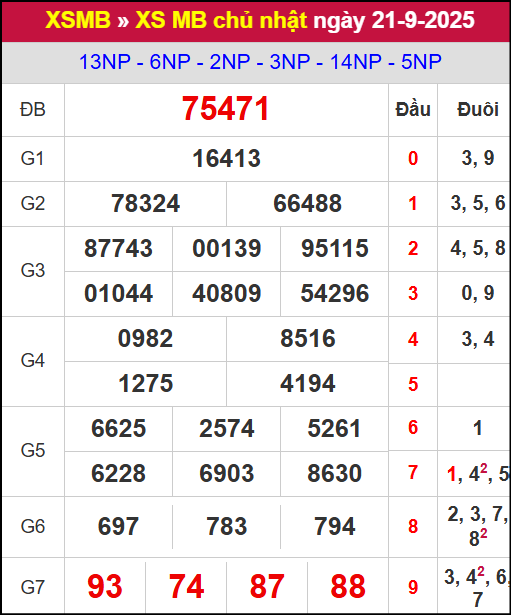Select the G2 number 78324
Image resolution: width=511 pixels, height=615 pixels.
(145, 204)
